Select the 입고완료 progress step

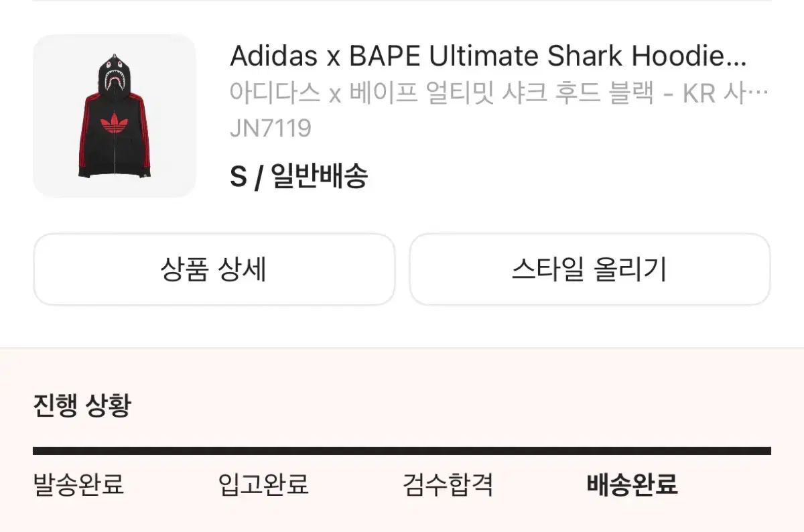tap(263, 484)
